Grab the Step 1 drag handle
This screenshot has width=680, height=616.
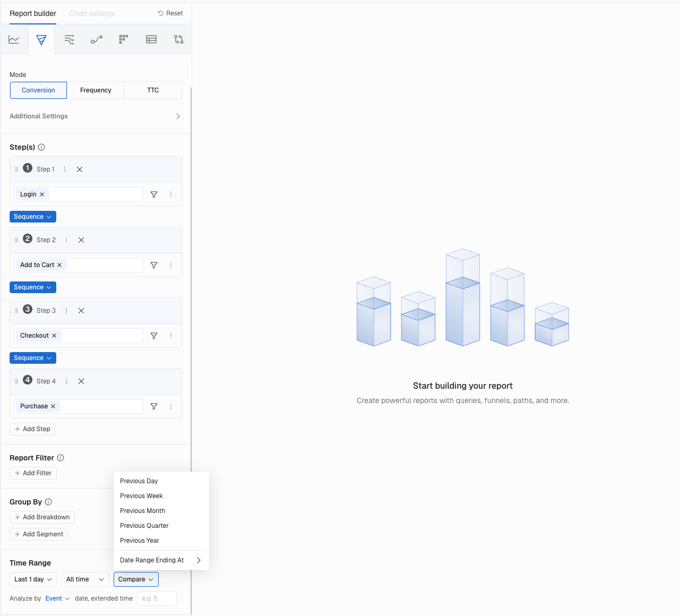click(x=16, y=169)
